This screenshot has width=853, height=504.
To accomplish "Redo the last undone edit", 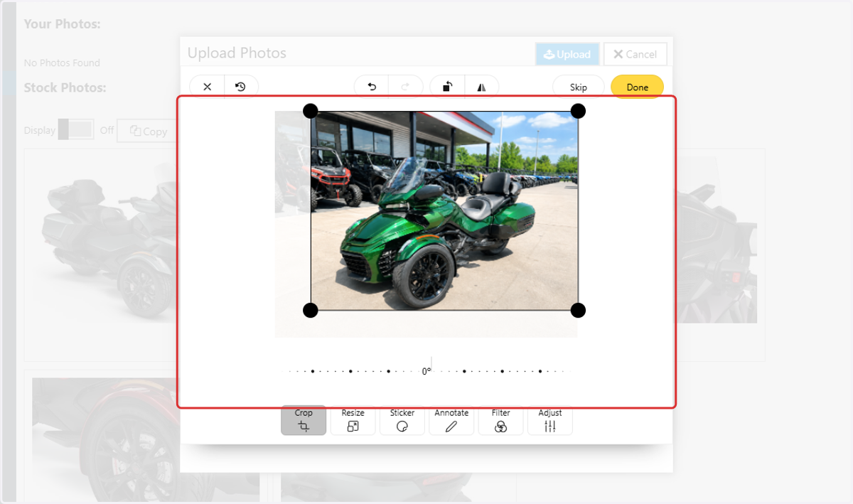I will point(406,87).
